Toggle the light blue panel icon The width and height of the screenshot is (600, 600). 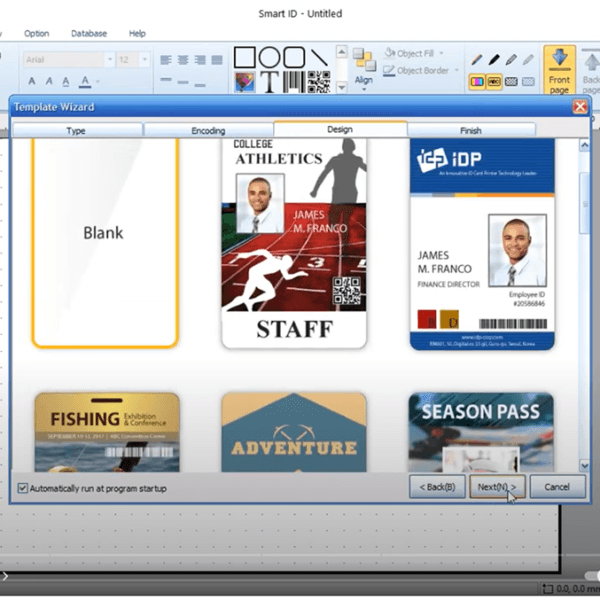click(528, 82)
